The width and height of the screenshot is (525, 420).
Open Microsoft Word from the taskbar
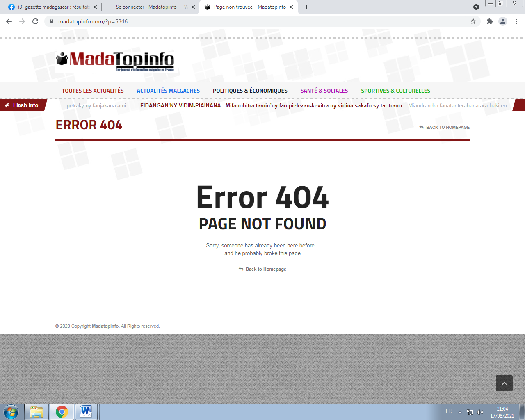coord(86,412)
